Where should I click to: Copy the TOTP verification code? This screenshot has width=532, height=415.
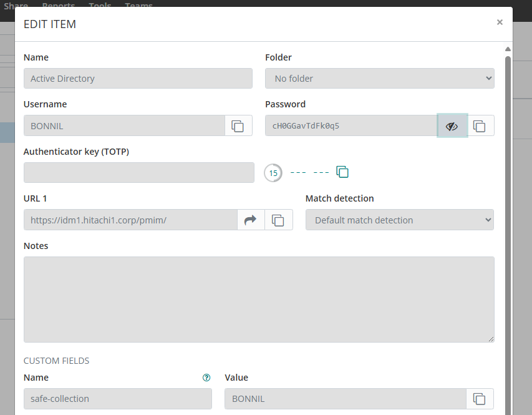coord(342,172)
